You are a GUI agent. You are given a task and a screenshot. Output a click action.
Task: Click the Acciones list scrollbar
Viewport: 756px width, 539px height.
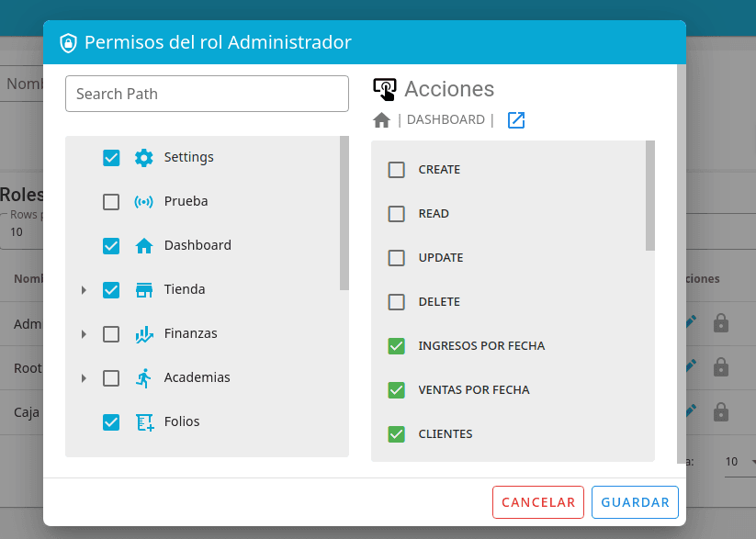650,196
